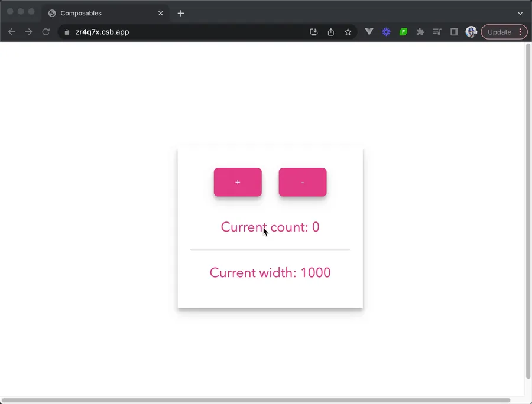
Task: Open the Extensions puzzle piece menu
Action: 420,32
